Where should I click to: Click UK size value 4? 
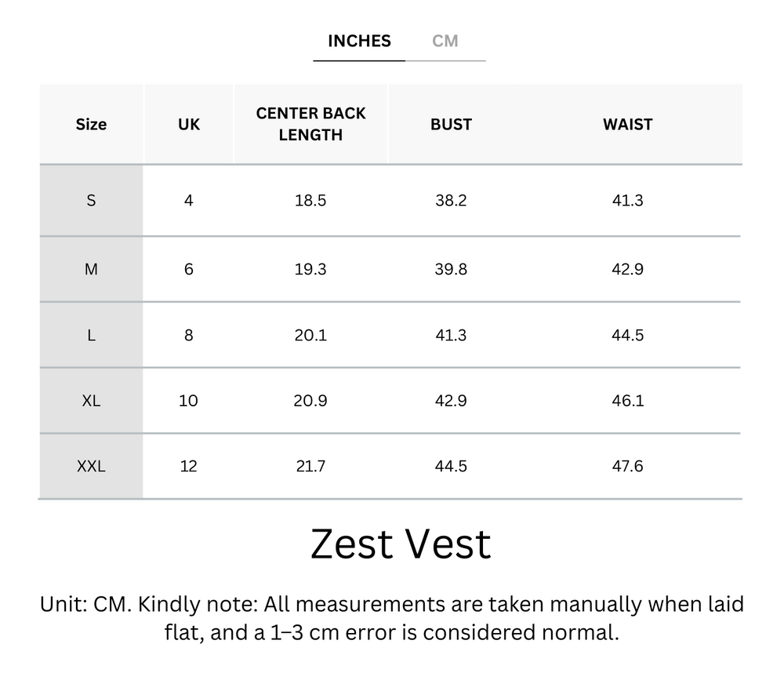(x=188, y=201)
